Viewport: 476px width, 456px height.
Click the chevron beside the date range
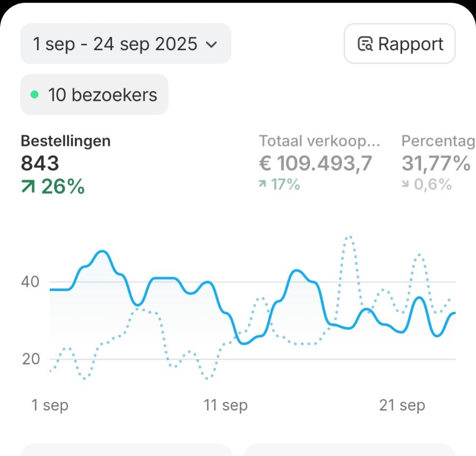click(211, 45)
